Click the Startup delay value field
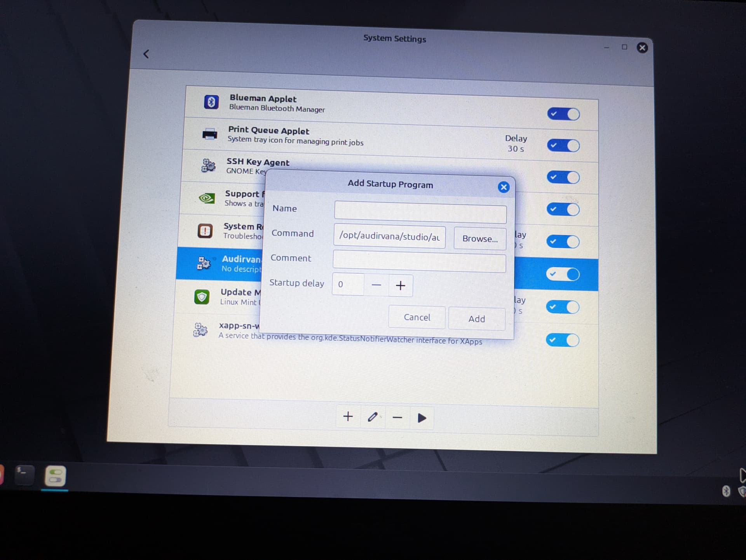The height and width of the screenshot is (560, 746). [x=348, y=284]
